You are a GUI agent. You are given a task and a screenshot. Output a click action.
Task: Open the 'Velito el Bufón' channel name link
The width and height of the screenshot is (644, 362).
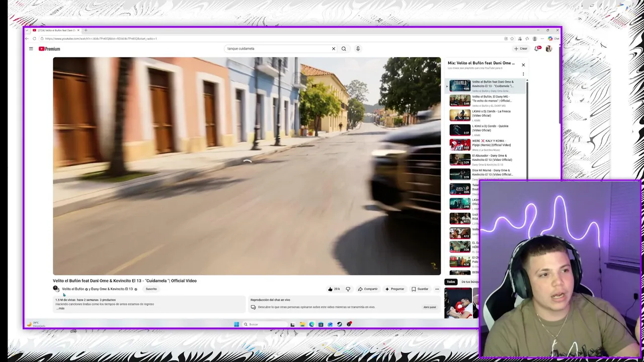point(73,289)
